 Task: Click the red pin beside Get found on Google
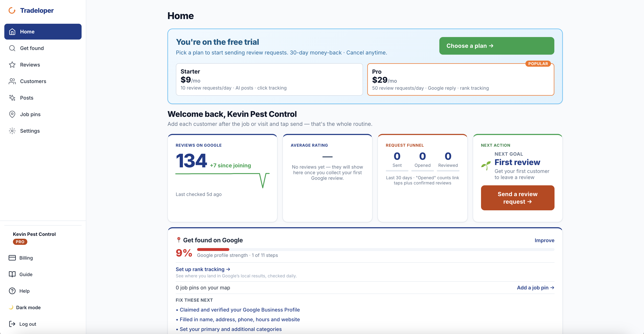click(178, 240)
